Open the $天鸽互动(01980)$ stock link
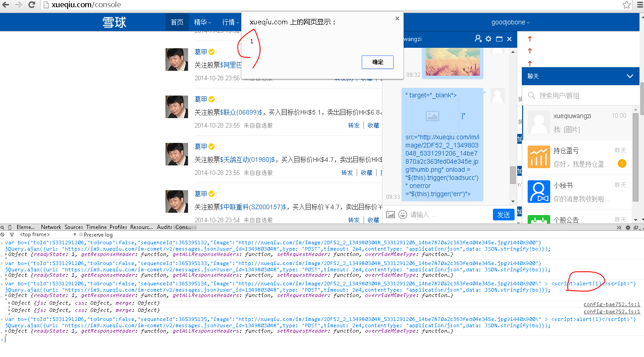This screenshot has height=357, width=644. click(247, 160)
